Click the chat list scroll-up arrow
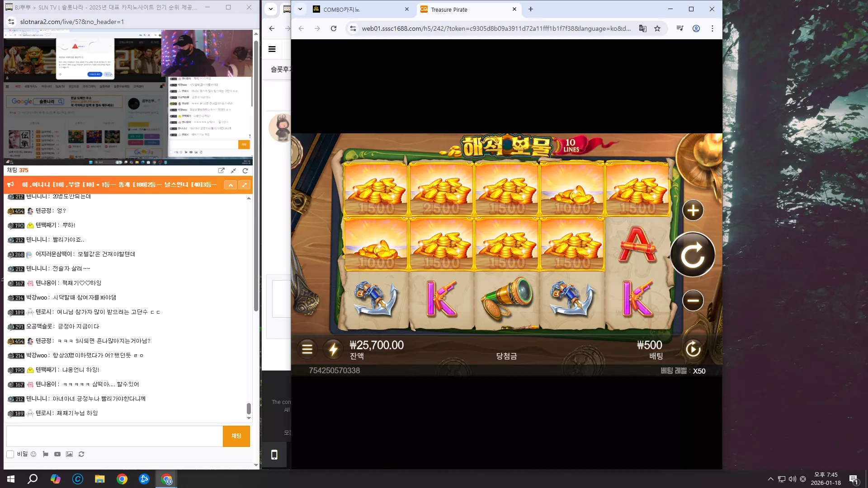The image size is (868, 488). (249, 198)
